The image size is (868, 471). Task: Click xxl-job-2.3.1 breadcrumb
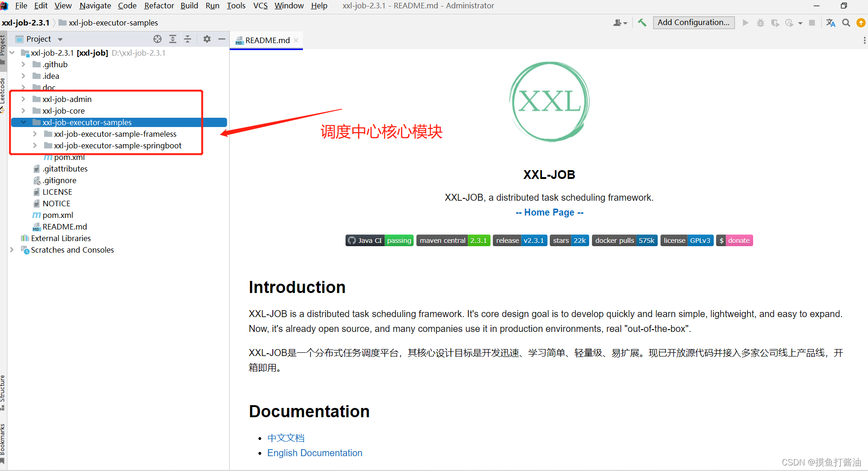(25, 23)
